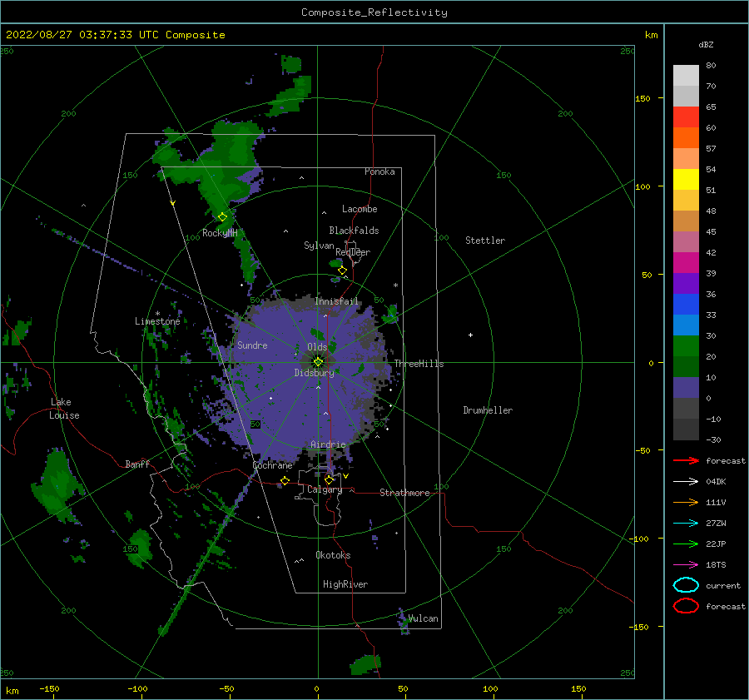Click the green 22JP arrow in legend
749x700 pixels.
point(686,544)
